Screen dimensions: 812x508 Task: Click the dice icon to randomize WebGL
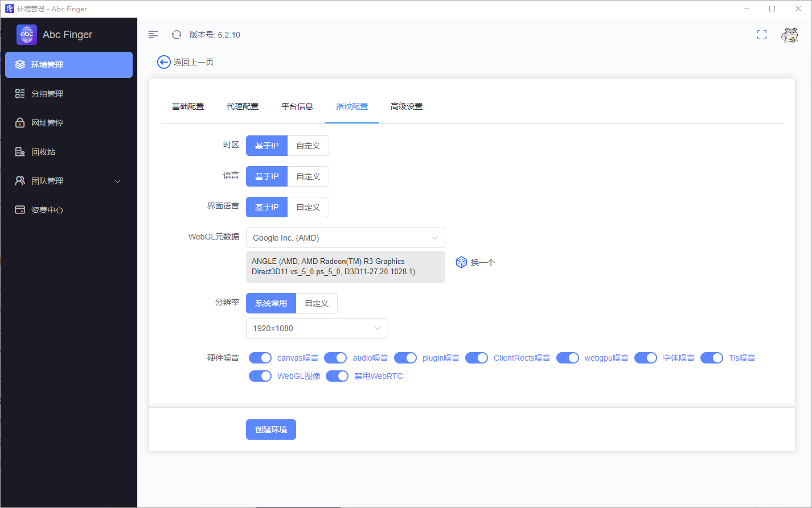[x=461, y=262]
